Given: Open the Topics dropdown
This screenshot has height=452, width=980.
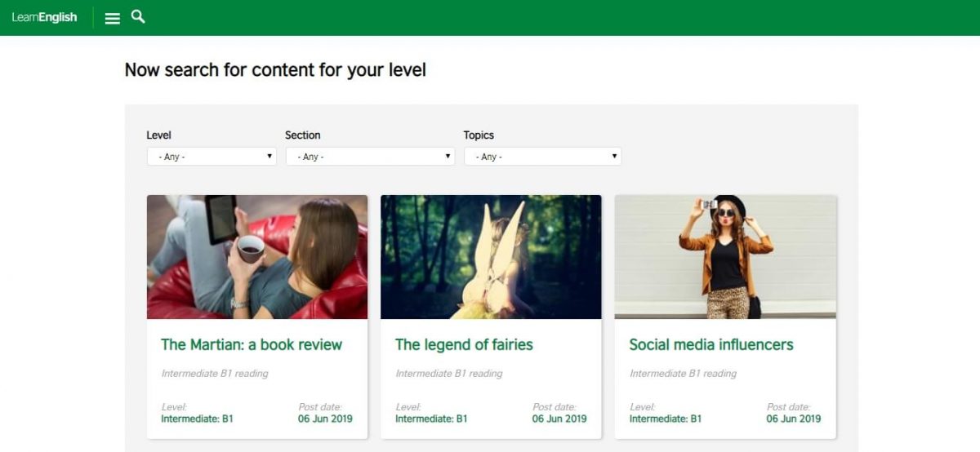Looking at the screenshot, I should pos(542,156).
